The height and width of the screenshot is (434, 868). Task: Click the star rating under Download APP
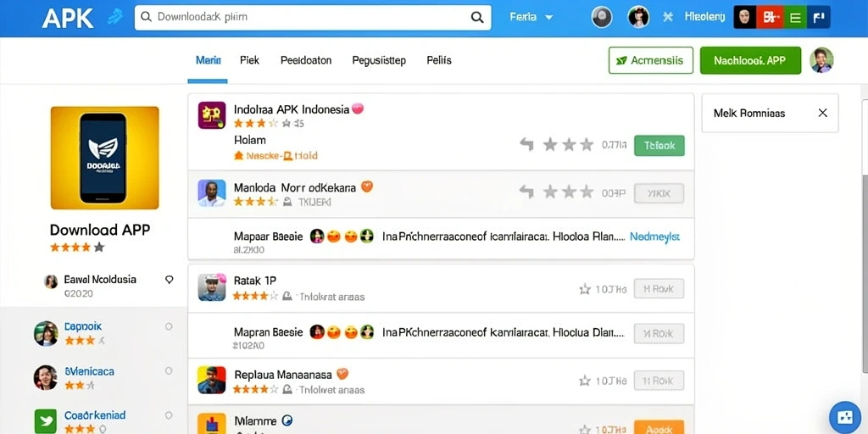click(x=77, y=248)
